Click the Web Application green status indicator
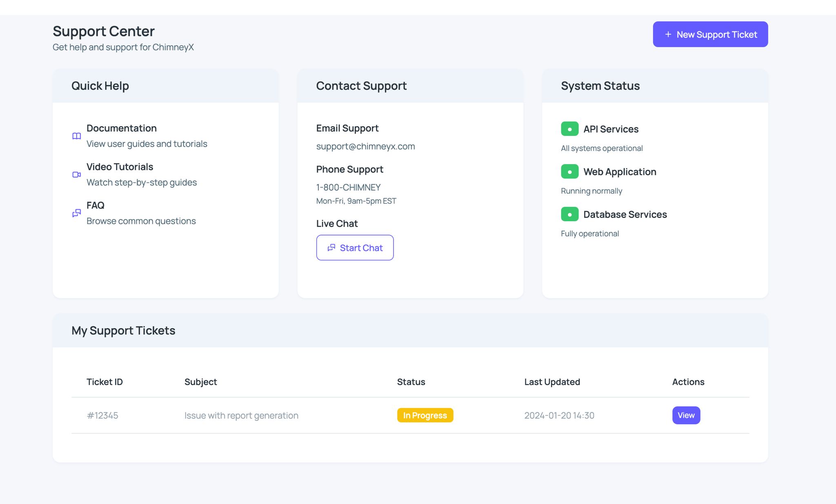 pyautogui.click(x=569, y=172)
